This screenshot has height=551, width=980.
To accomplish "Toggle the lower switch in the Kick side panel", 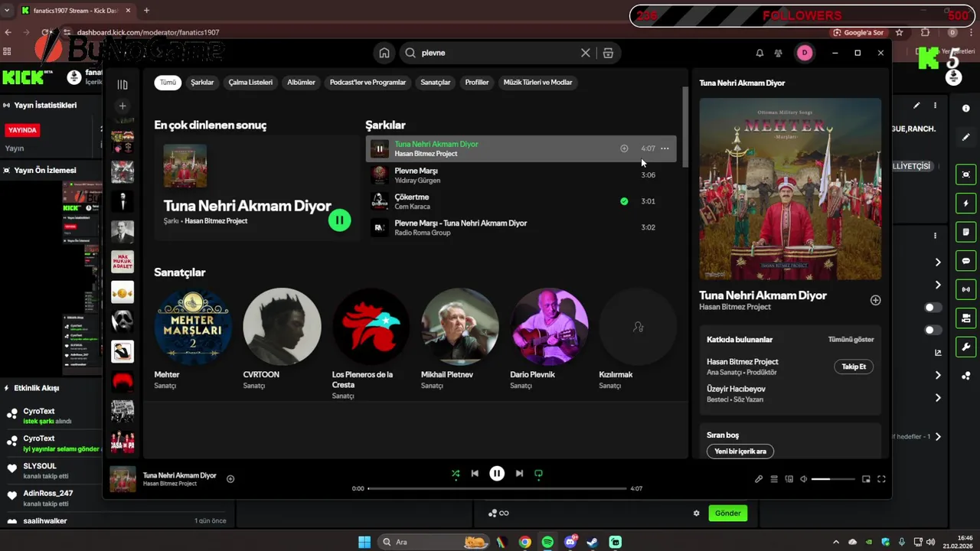I will tap(933, 331).
